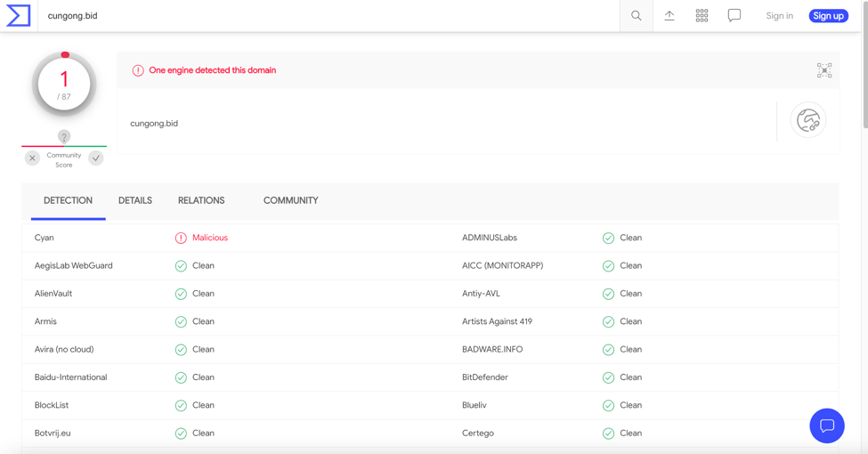Click the Artists Against 419 engine name

(x=497, y=321)
